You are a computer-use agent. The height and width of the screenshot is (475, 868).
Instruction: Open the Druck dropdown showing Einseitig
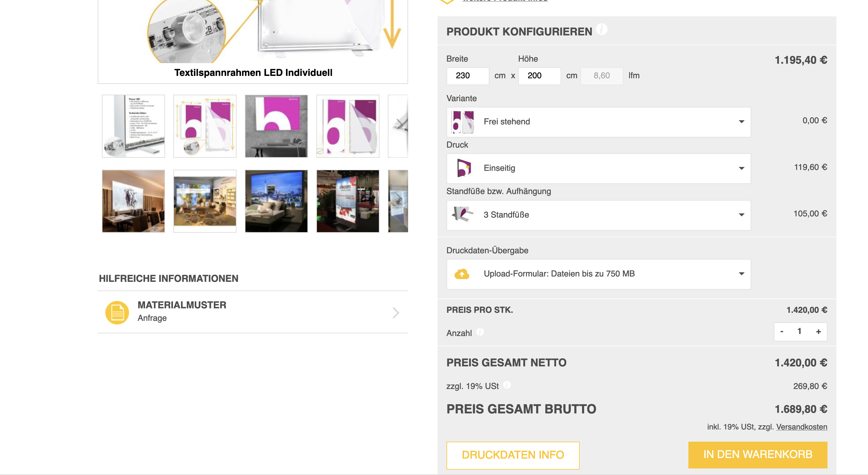click(741, 168)
